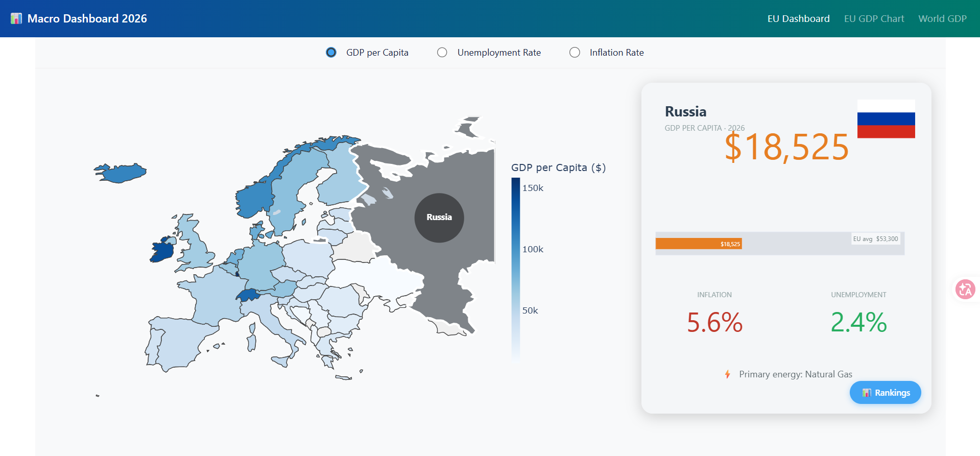This screenshot has height=456, width=980.
Task: Click the Russian flag image
Action: click(886, 119)
